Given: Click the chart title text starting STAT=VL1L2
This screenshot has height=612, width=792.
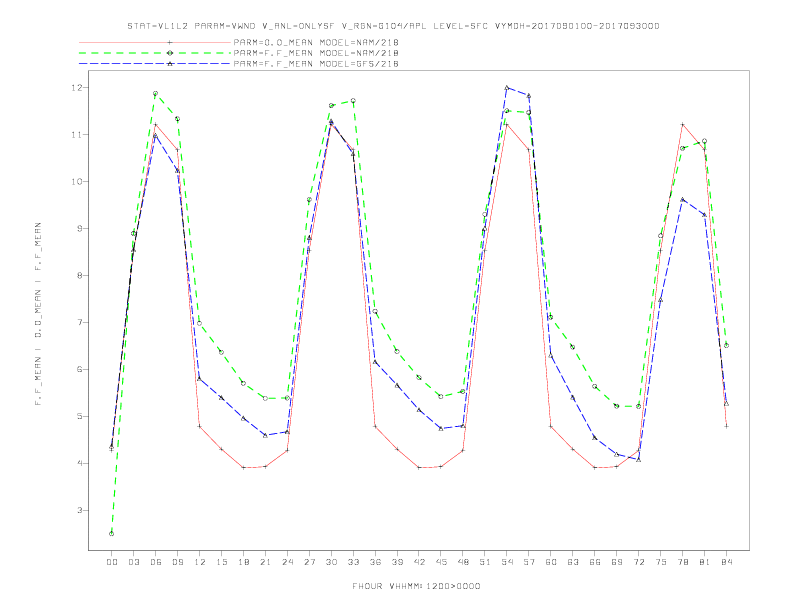Looking at the screenshot, I should point(393,26).
